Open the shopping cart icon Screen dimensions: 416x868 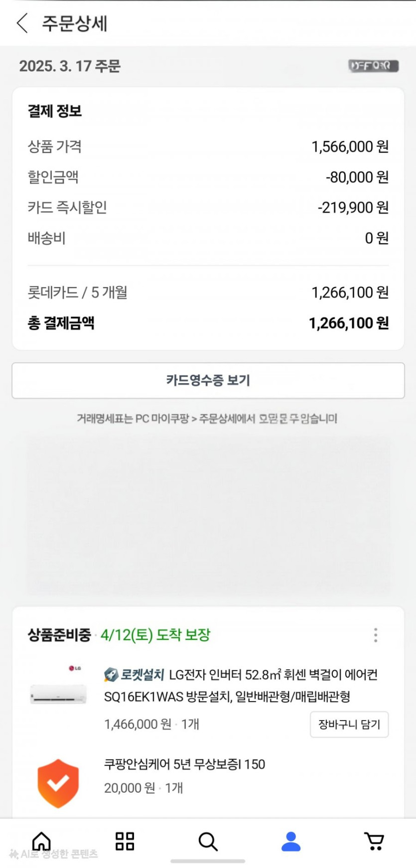tap(374, 842)
